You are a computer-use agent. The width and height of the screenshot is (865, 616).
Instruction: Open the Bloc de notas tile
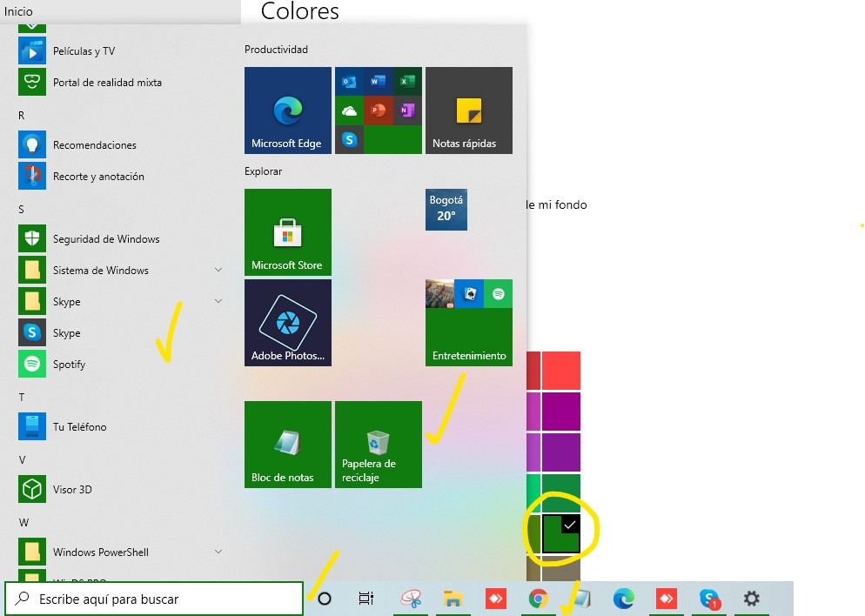288,445
